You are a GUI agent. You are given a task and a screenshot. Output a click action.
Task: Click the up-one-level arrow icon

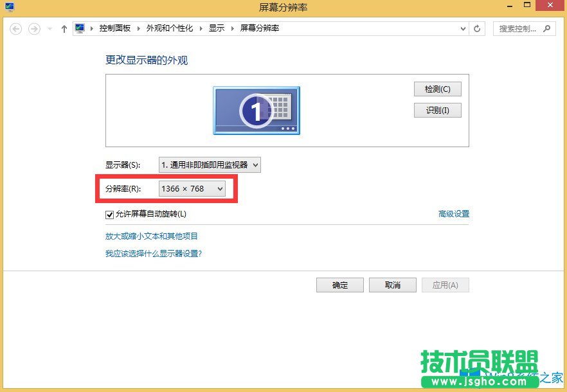63,28
